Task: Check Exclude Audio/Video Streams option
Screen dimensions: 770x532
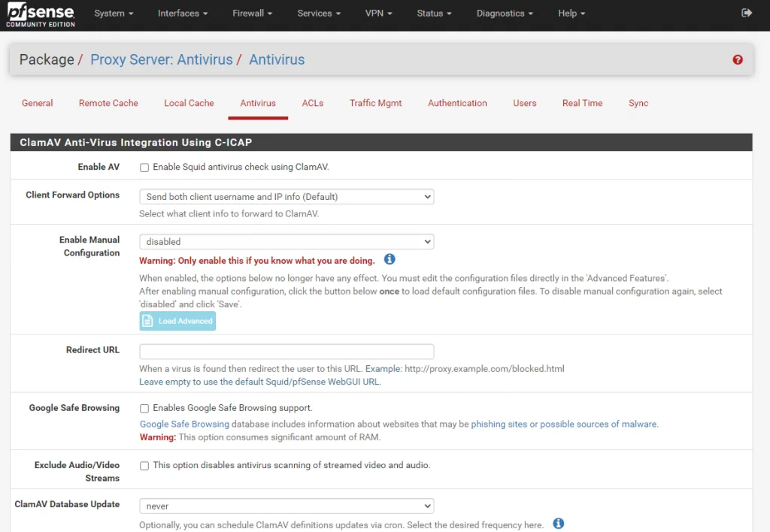Action: 144,466
